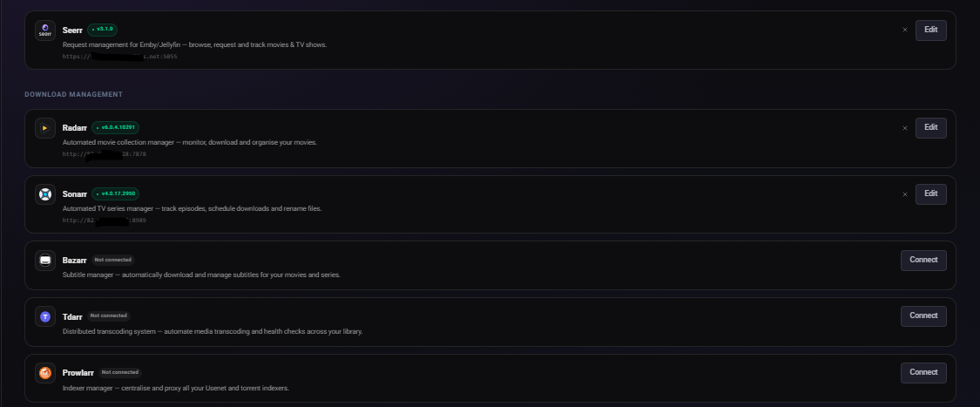Image resolution: width=980 pixels, height=407 pixels.
Task: Connect the Bazarr subtitle manager
Action: coord(923,260)
